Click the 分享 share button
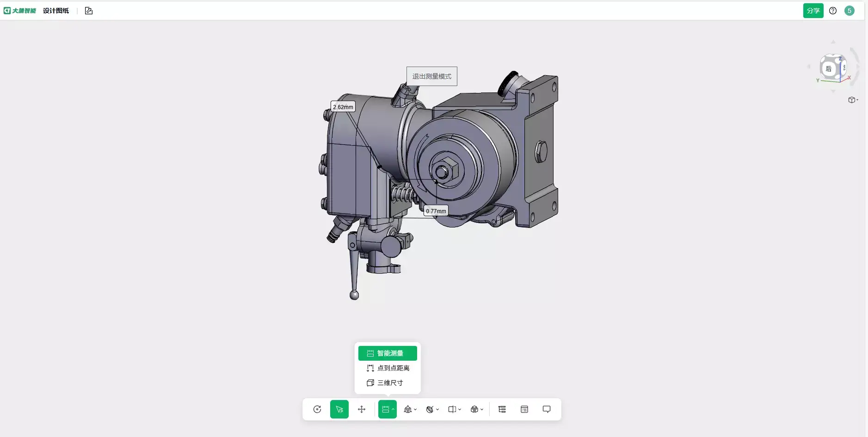 [813, 10]
